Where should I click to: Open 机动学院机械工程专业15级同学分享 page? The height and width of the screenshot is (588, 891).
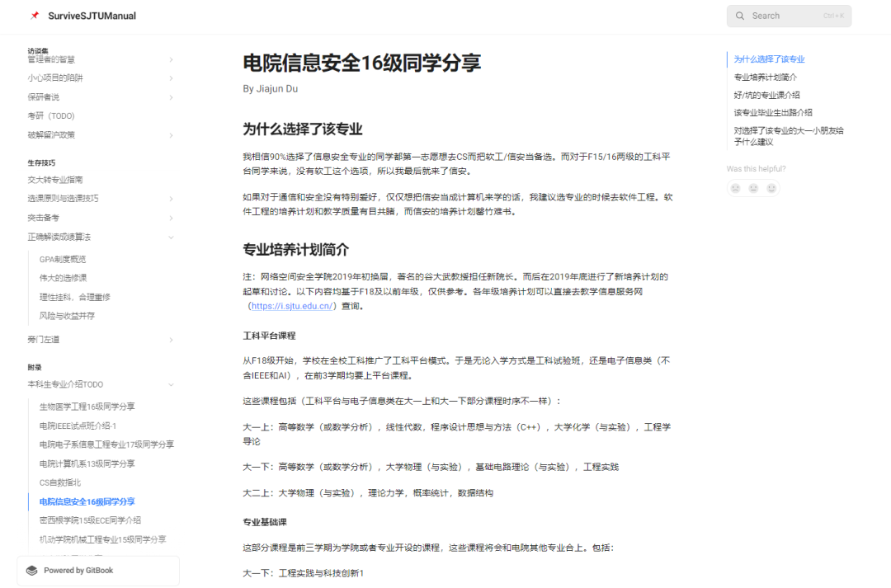click(x=102, y=539)
